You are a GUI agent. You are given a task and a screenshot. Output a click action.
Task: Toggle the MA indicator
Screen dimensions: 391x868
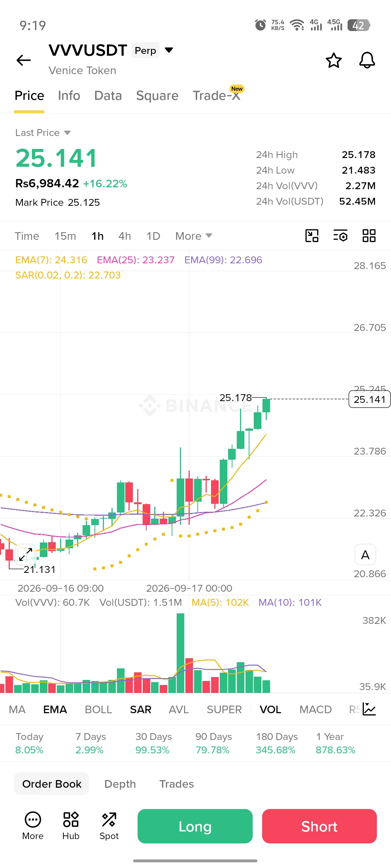pyautogui.click(x=17, y=710)
